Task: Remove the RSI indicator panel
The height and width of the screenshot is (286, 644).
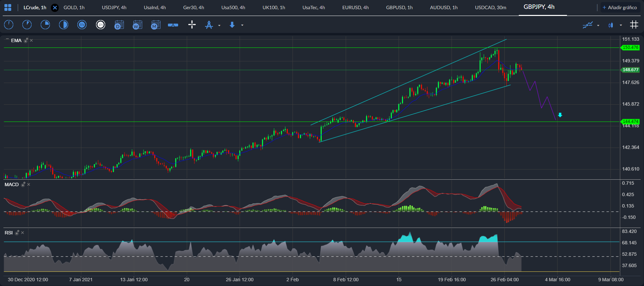Action: pyautogui.click(x=22, y=233)
